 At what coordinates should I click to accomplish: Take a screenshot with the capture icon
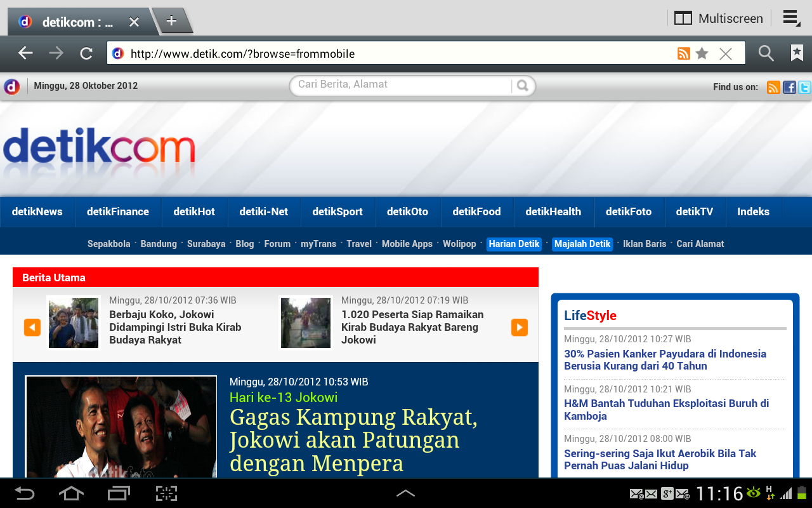166,493
